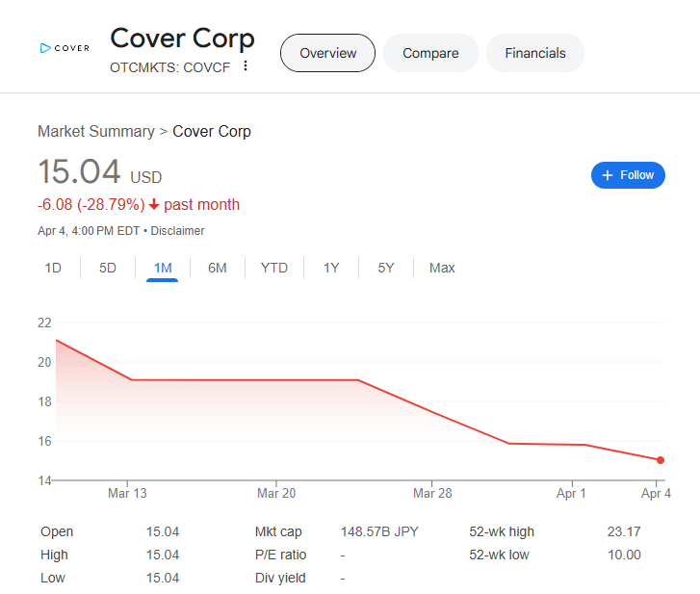Click the red down arrow icon

pos(154,205)
